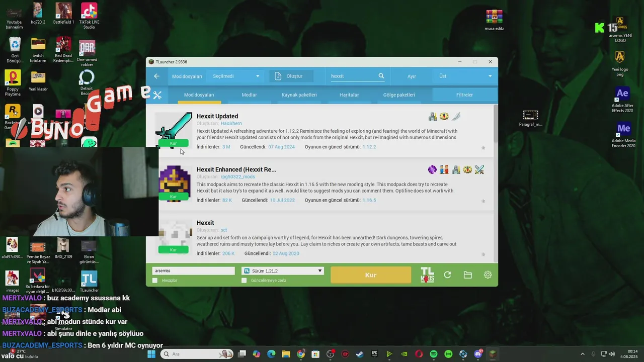This screenshot has width=644, height=362.
Task: Open TikTok LIVE Studio desktop icon
Action: [89, 16]
